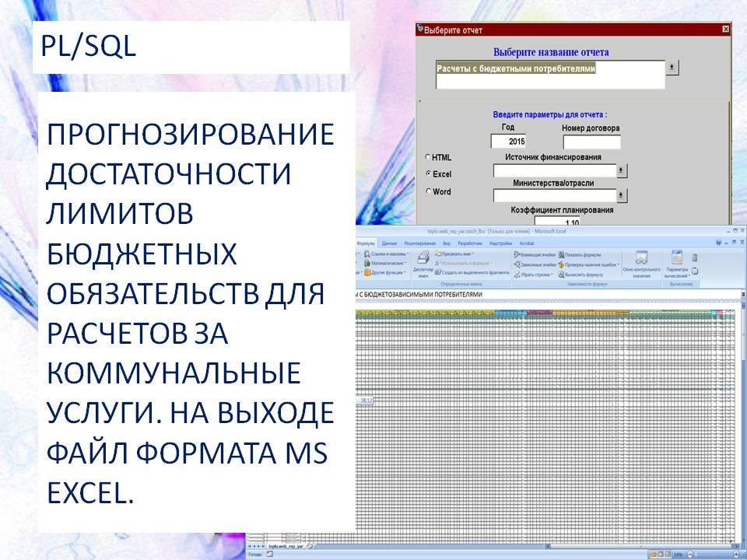Expand the Excel formula bar

pyautogui.click(x=743, y=295)
